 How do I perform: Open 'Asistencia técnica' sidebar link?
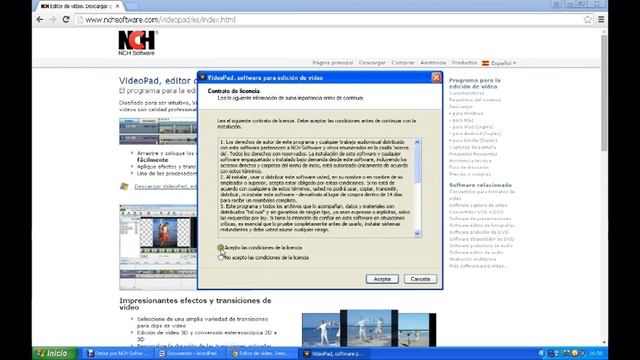point(470,160)
